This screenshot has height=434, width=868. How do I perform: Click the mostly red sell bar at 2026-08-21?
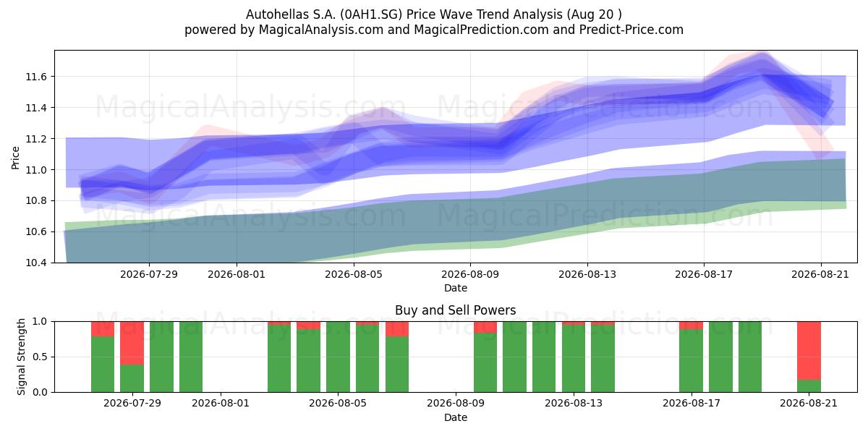pyautogui.click(x=809, y=350)
